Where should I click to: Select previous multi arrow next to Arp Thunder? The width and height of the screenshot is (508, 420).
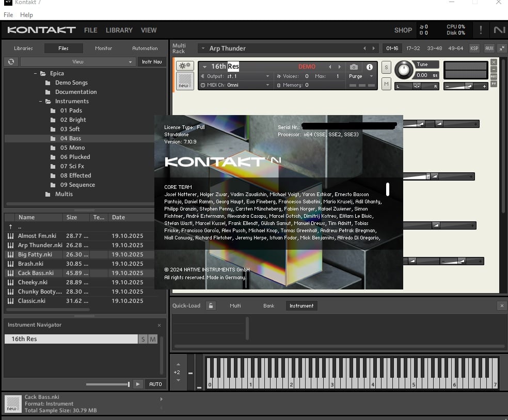(x=364, y=49)
